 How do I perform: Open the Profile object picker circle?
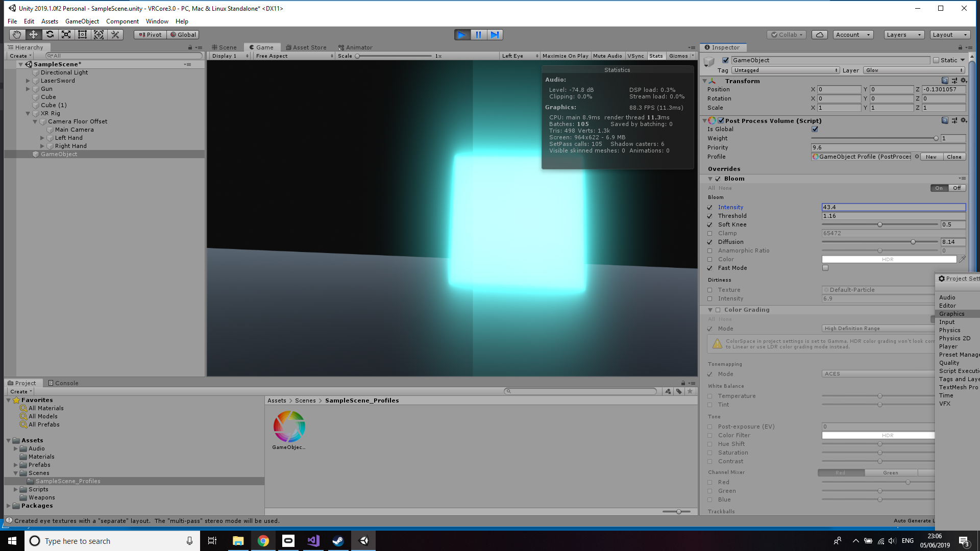click(x=917, y=157)
